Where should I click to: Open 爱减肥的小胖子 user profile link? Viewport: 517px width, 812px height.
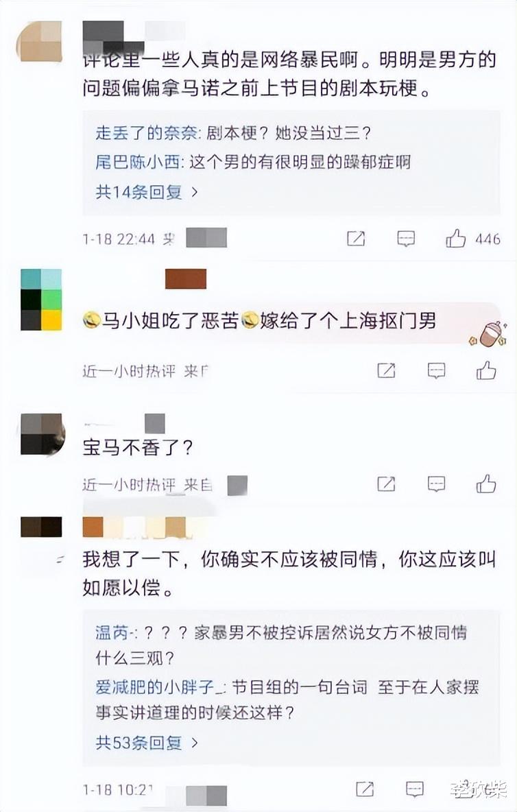click(x=156, y=687)
